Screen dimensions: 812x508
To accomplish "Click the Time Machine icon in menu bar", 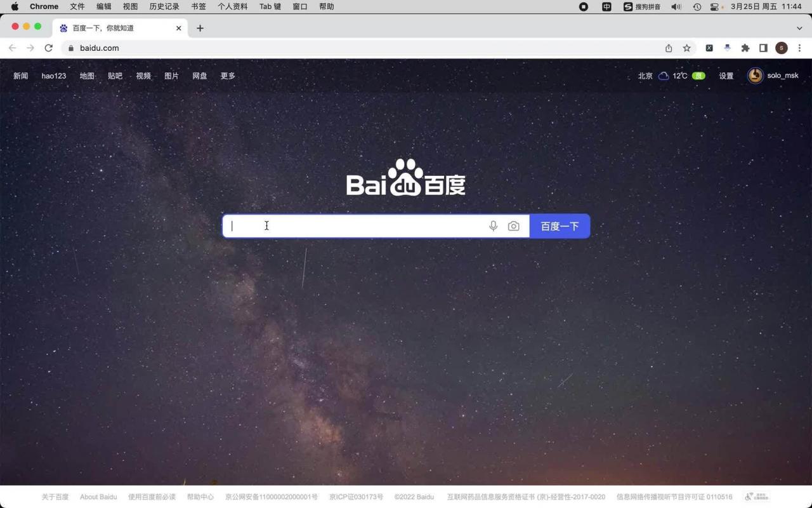I will click(697, 6).
